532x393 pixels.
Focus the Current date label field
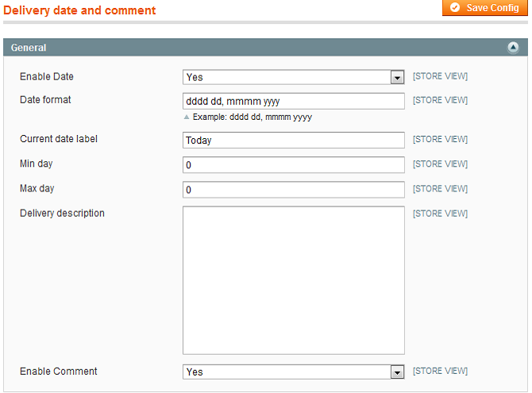(294, 141)
